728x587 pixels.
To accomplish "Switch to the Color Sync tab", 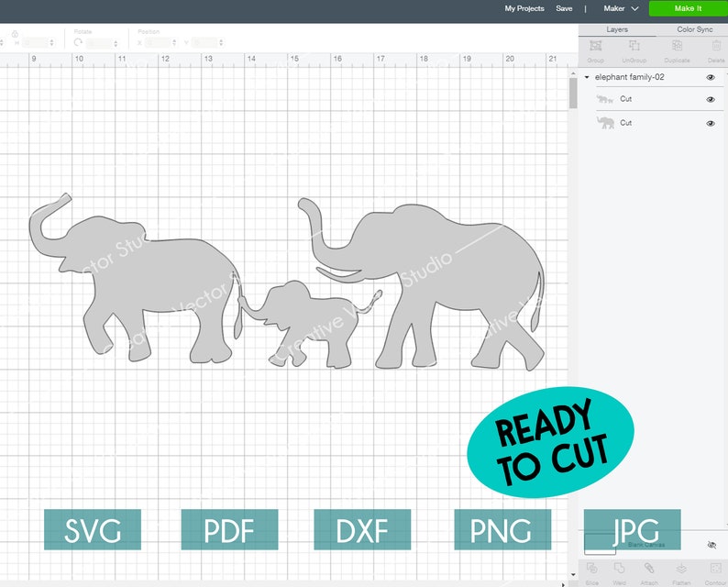I will [694, 29].
